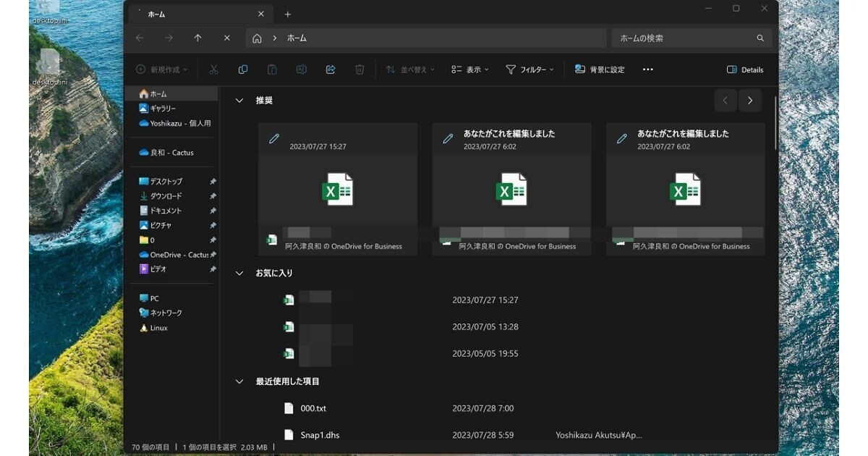This screenshot has width=868, height=456.
Task: Open a new tab with the plus button
Action: click(x=288, y=14)
